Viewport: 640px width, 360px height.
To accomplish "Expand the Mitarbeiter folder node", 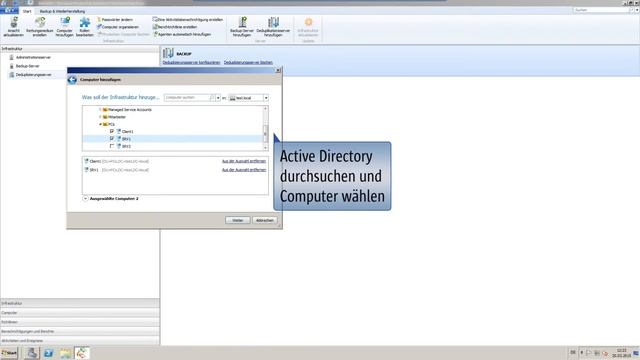I will click(100, 117).
